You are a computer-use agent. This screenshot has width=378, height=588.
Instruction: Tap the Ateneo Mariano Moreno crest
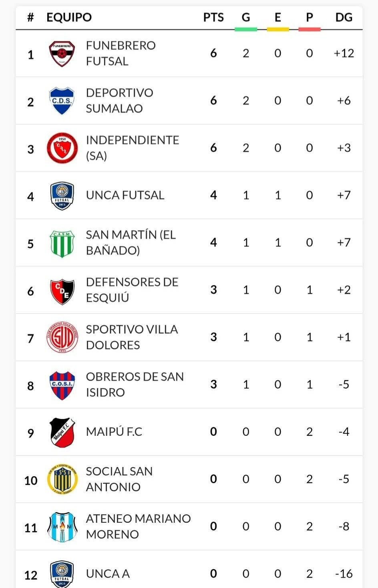[62, 527]
